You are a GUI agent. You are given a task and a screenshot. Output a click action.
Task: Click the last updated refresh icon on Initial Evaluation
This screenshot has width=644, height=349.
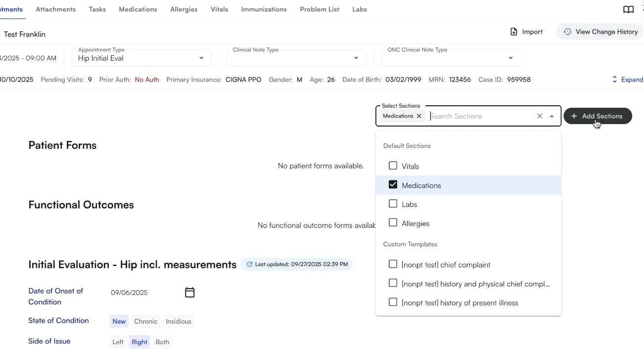[249, 264]
